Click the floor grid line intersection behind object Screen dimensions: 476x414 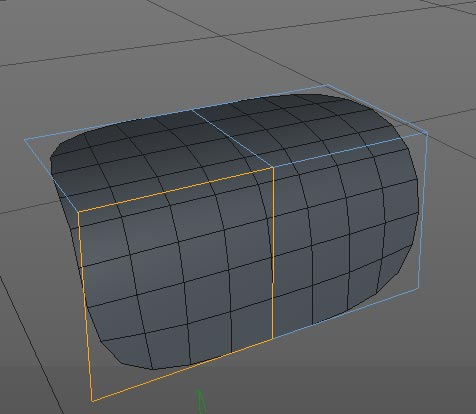coord(222,36)
